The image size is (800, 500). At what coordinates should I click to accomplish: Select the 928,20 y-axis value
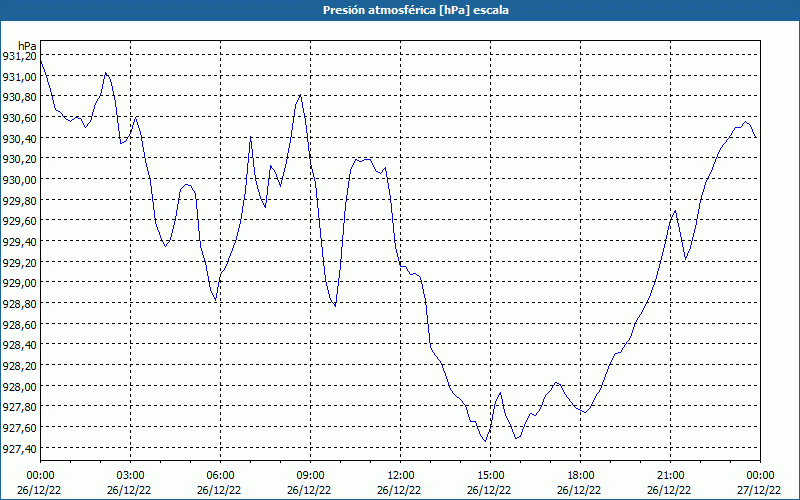point(19,365)
